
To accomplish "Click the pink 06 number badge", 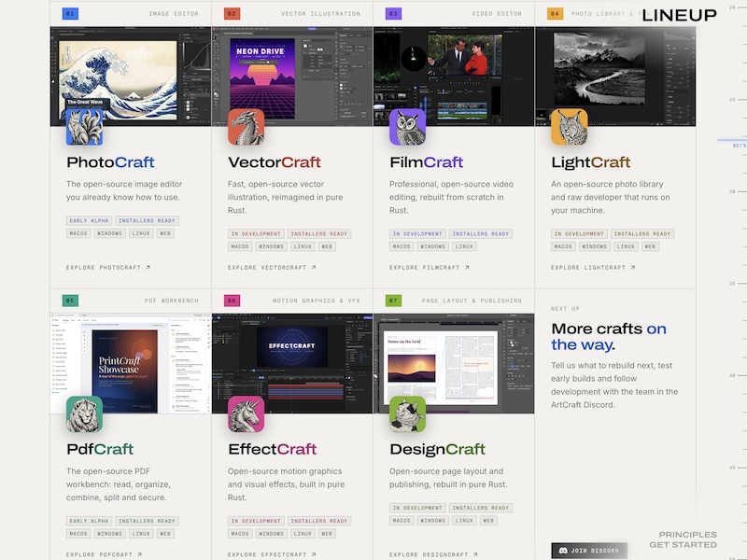I will tap(232, 301).
